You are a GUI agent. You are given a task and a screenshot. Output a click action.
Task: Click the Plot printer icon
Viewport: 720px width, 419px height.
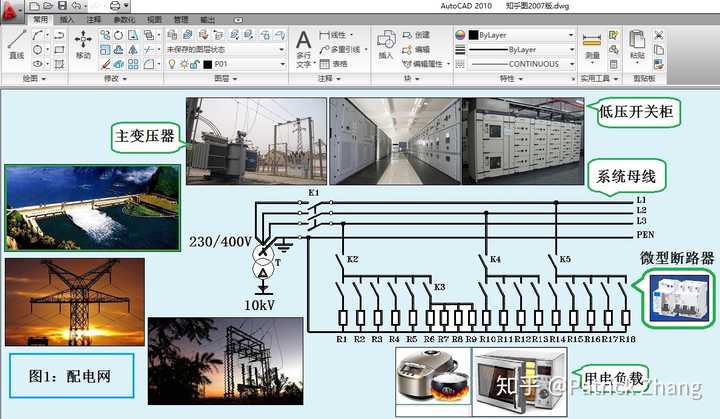point(115,6)
